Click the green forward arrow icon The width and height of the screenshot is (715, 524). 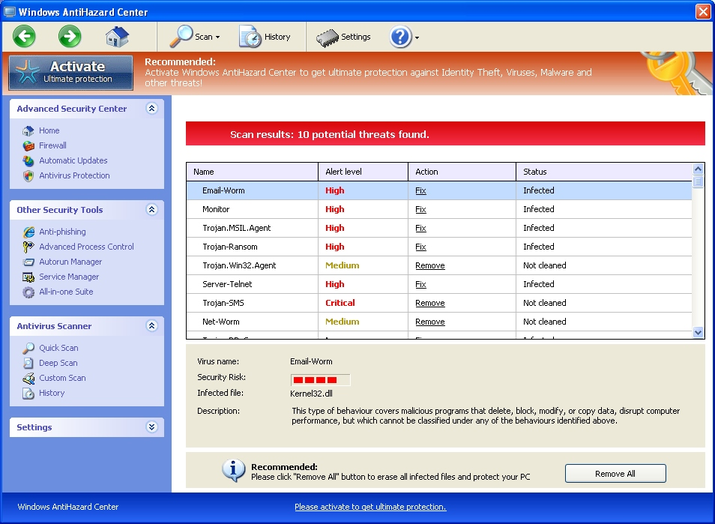click(70, 37)
